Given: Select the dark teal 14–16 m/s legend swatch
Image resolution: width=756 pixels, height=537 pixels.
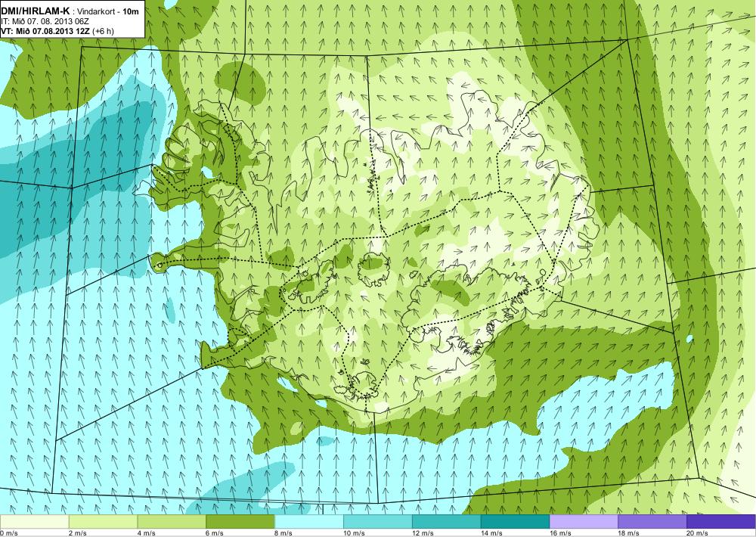Looking at the screenshot, I should (x=515, y=522).
